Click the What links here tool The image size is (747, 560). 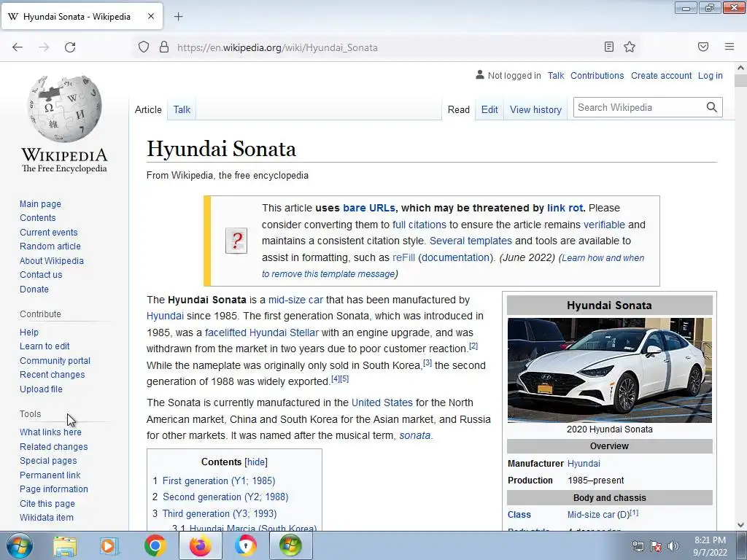click(50, 432)
